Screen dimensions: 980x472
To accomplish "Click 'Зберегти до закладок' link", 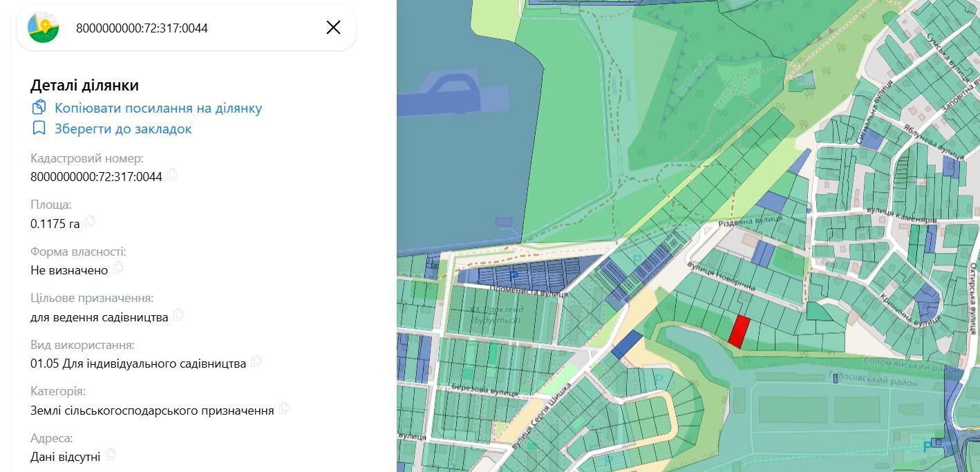I will click(x=123, y=129).
